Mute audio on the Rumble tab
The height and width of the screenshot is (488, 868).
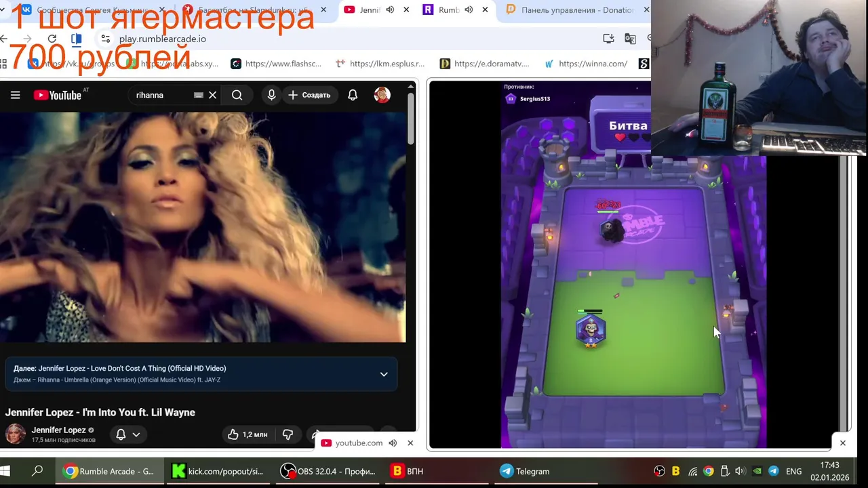[x=469, y=10]
